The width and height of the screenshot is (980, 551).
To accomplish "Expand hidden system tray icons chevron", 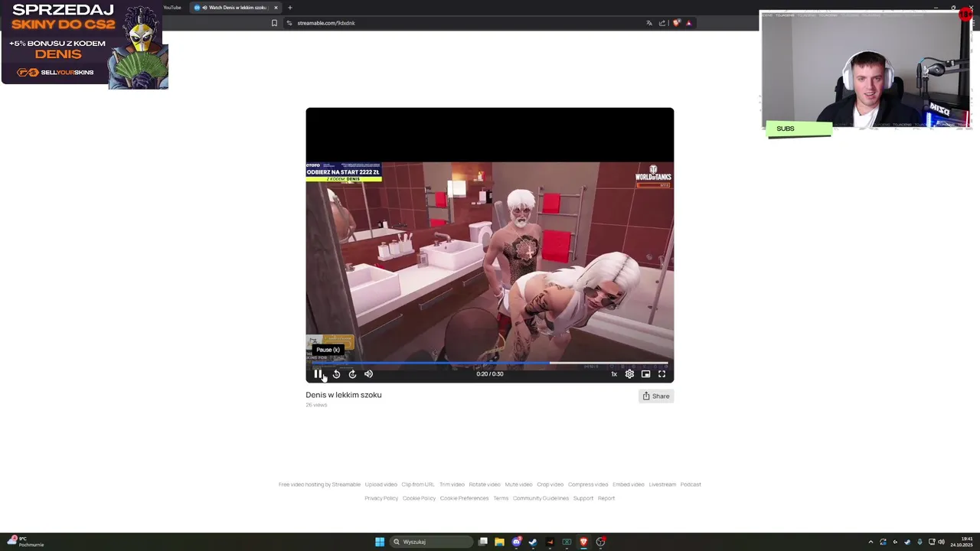I will (x=871, y=542).
